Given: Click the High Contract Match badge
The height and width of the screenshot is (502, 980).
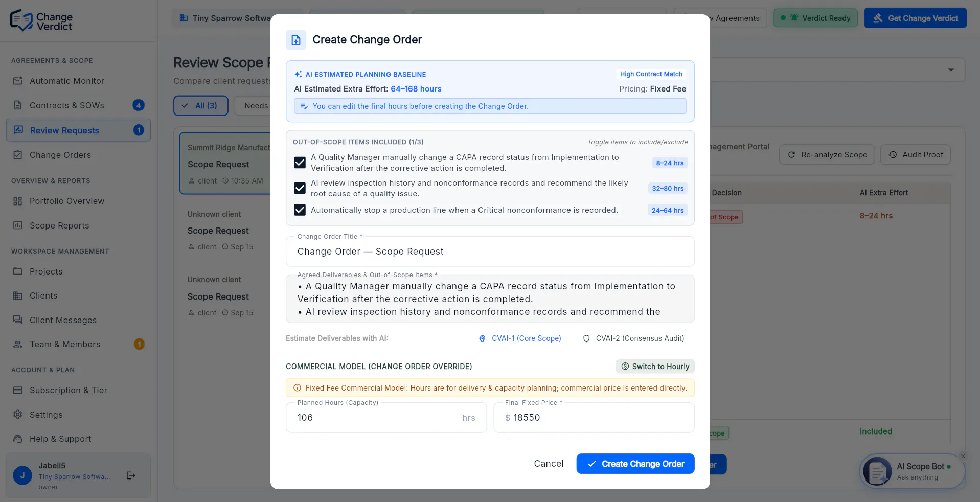Looking at the screenshot, I should click(651, 74).
